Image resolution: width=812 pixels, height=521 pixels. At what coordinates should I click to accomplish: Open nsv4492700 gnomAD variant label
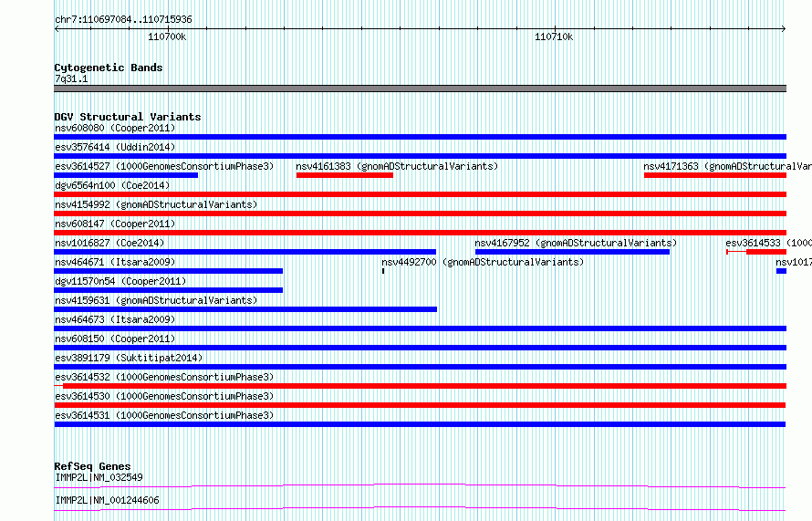tap(483, 262)
